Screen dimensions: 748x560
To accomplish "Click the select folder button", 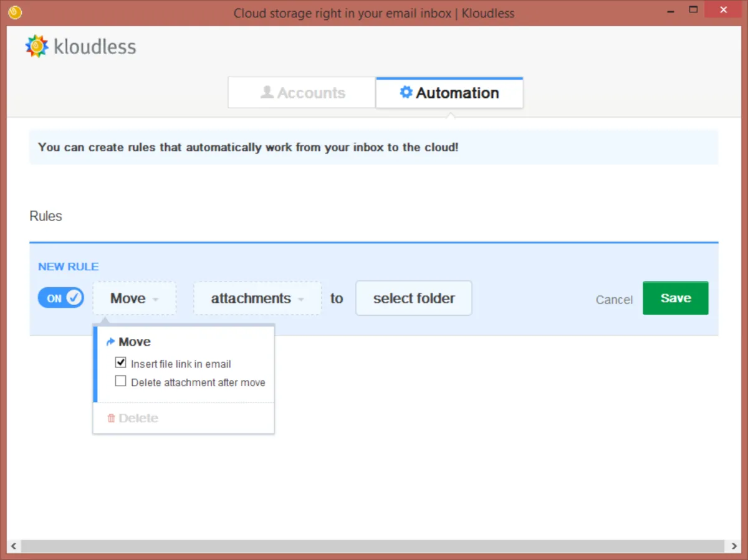I will pyautogui.click(x=414, y=298).
